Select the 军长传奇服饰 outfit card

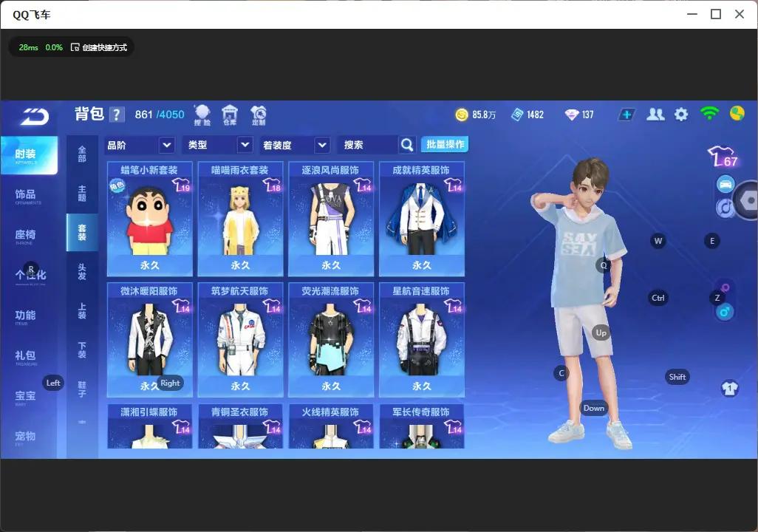tap(422, 426)
